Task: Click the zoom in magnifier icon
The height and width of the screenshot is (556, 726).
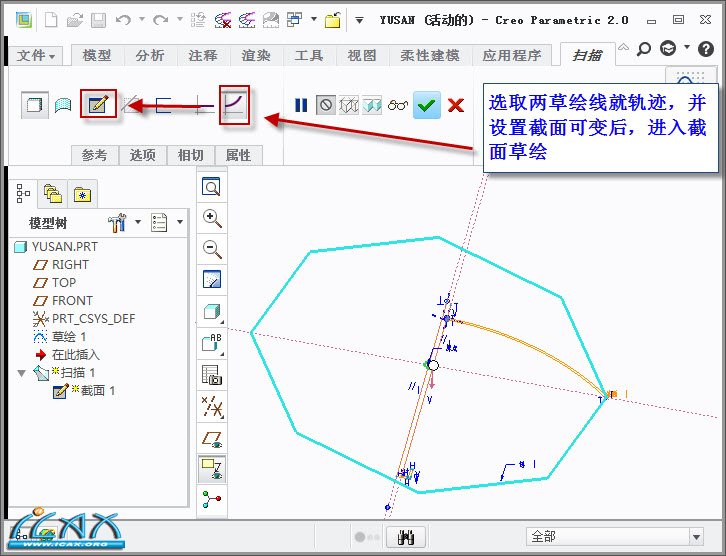Action: (x=212, y=218)
